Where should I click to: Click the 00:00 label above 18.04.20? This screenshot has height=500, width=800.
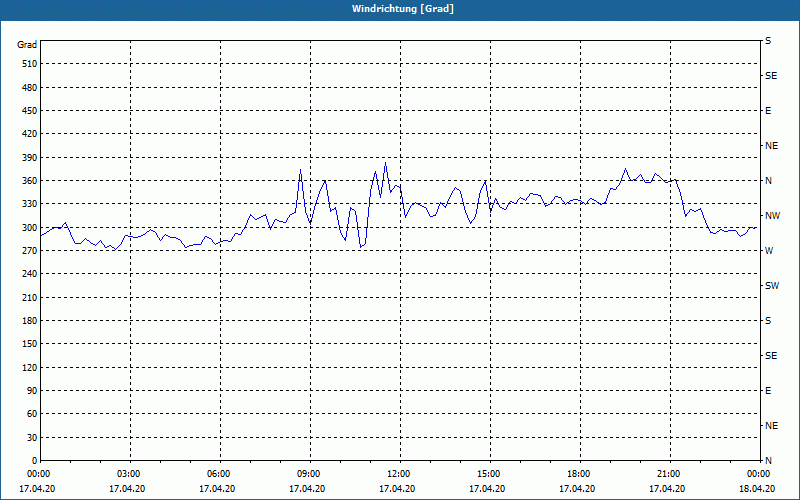tap(759, 474)
